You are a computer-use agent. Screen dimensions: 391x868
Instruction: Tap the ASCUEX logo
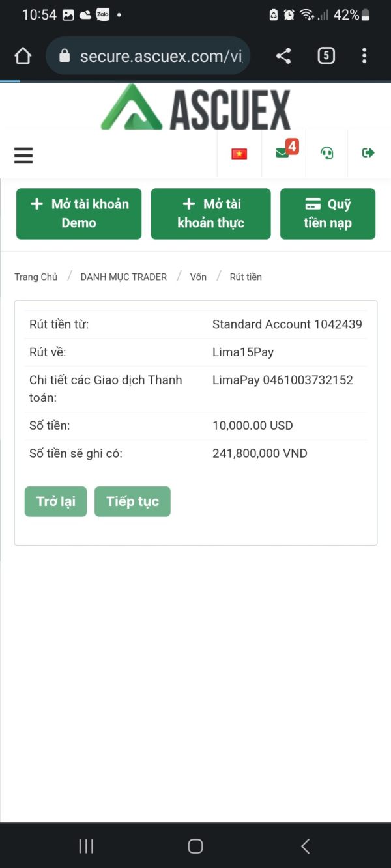coord(195,107)
